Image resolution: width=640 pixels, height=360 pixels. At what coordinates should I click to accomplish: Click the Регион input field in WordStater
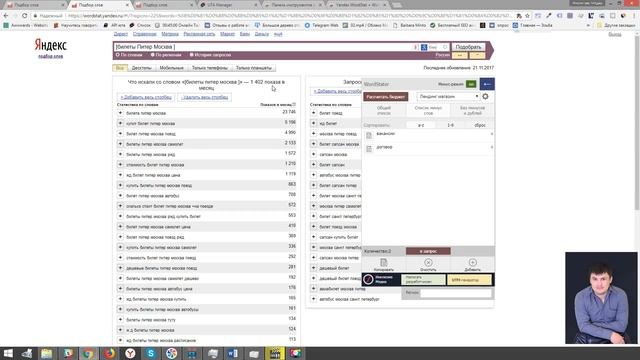point(456,293)
